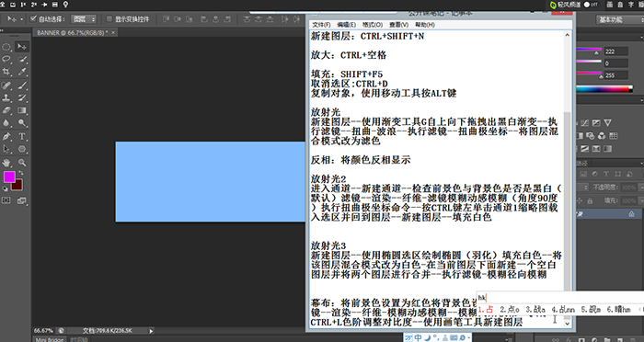Select the Blur tool
This screenshot has width=644, height=342.
tap(6, 123)
